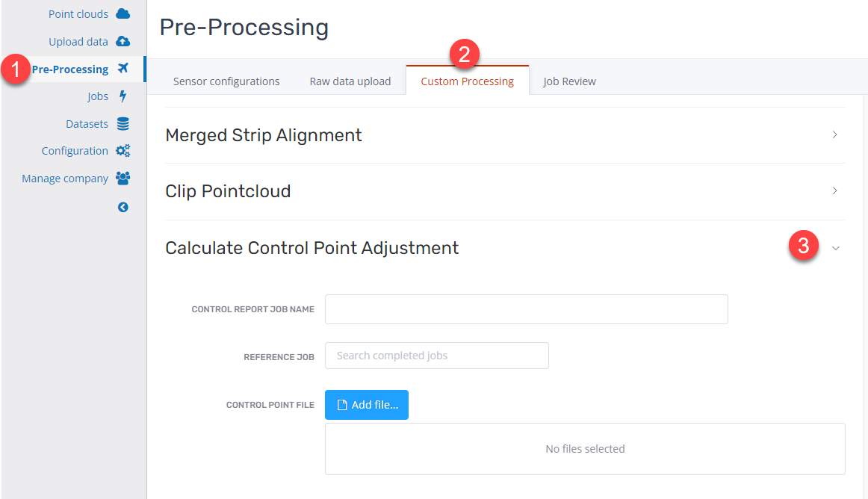Image resolution: width=868 pixels, height=499 pixels.
Task: Expand the Clip Pointcloud section
Action: tap(834, 190)
